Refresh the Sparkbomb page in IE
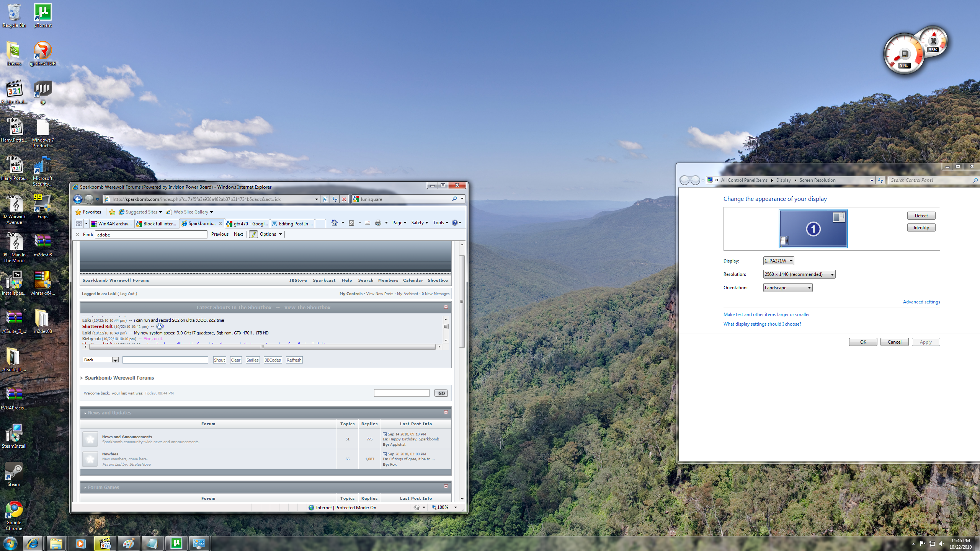The height and width of the screenshot is (551, 980). tap(335, 199)
